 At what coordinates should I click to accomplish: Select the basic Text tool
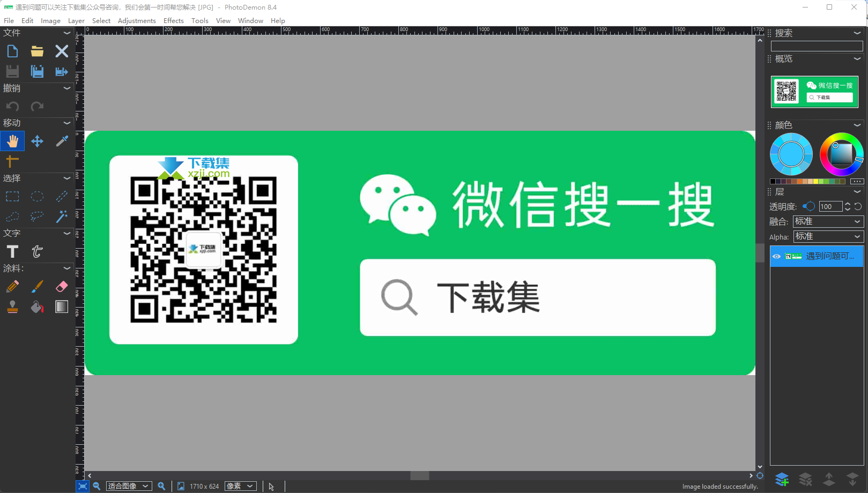tap(12, 251)
